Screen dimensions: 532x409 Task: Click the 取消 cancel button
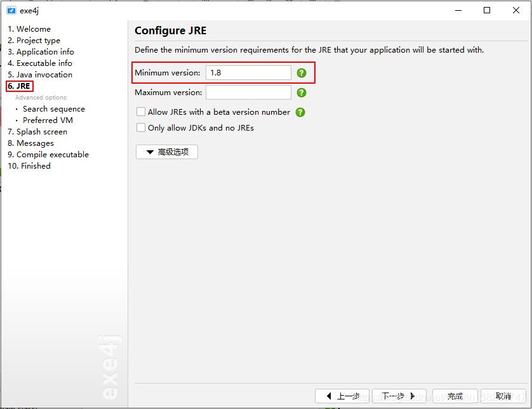tap(503, 396)
